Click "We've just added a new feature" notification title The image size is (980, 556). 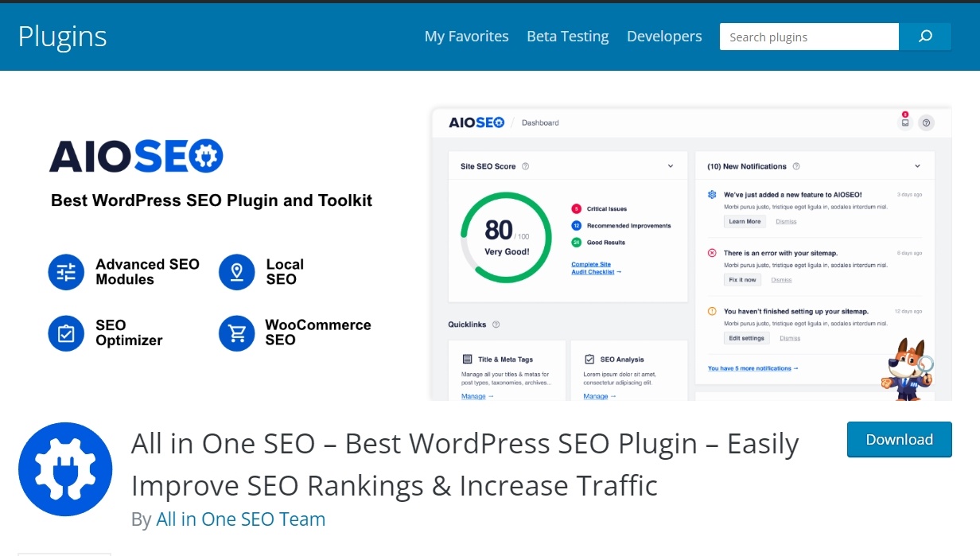[792, 194]
